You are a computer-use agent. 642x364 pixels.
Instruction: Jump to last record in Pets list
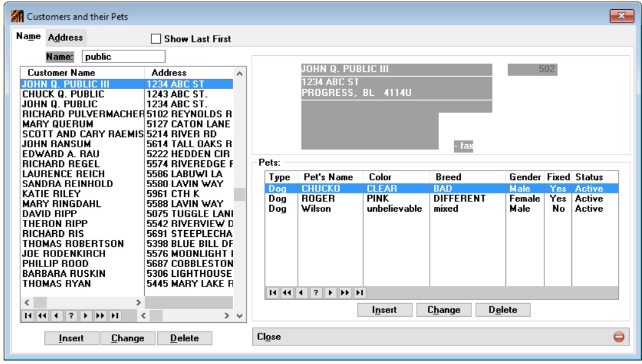360,292
